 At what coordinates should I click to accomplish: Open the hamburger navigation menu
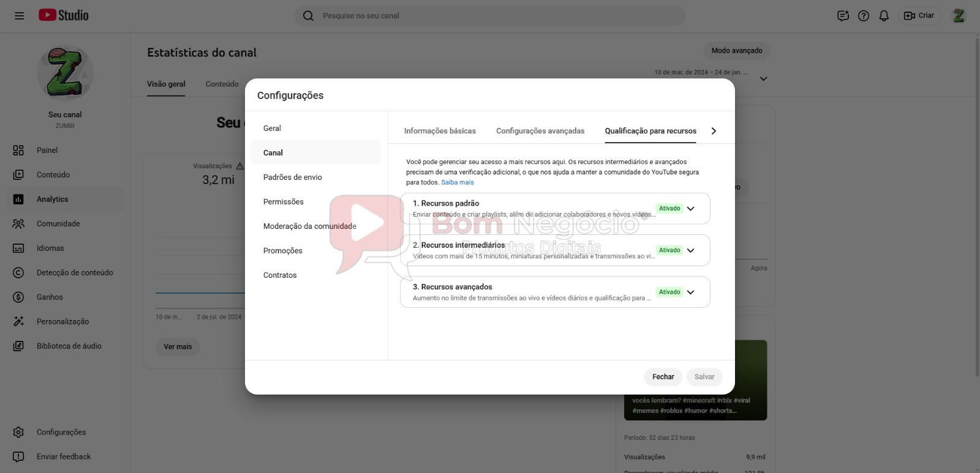[19, 16]
